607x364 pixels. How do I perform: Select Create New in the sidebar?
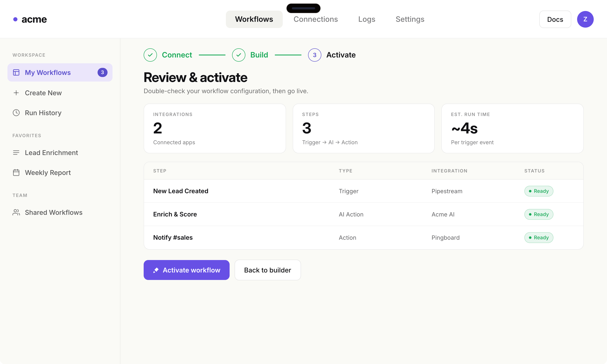pos(60,93)
